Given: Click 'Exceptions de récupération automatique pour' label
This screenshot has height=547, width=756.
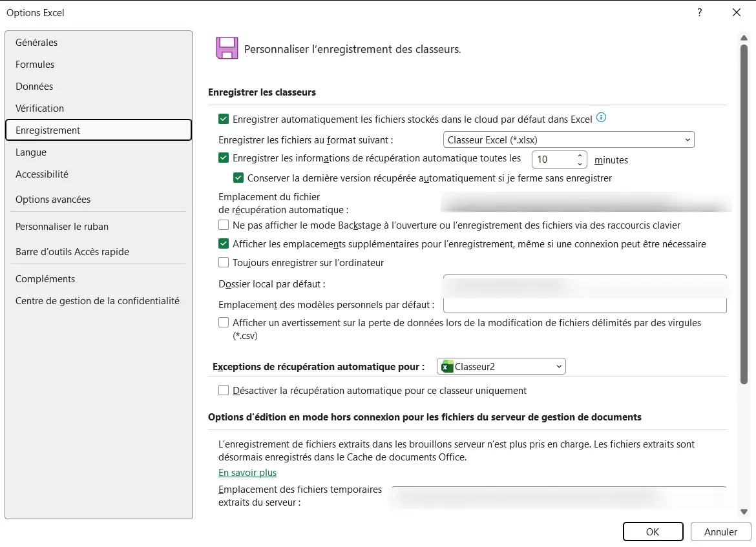Looking at the screenshot, I should (319, 367).
